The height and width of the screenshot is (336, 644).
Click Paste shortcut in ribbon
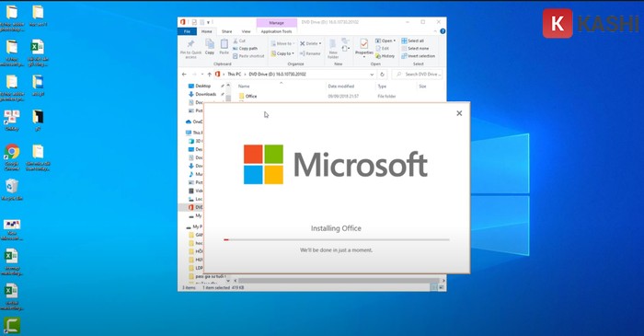coord(248,56)
